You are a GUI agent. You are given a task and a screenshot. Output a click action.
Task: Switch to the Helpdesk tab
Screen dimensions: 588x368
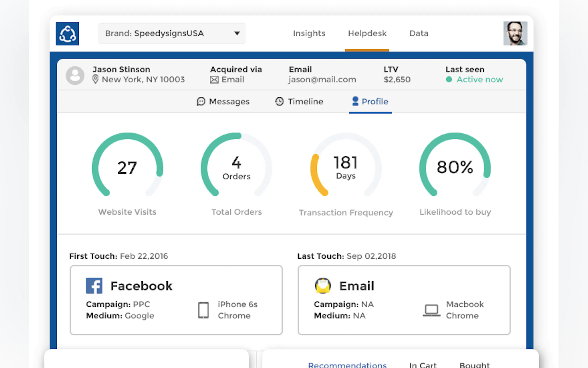[x=367, y=33]
